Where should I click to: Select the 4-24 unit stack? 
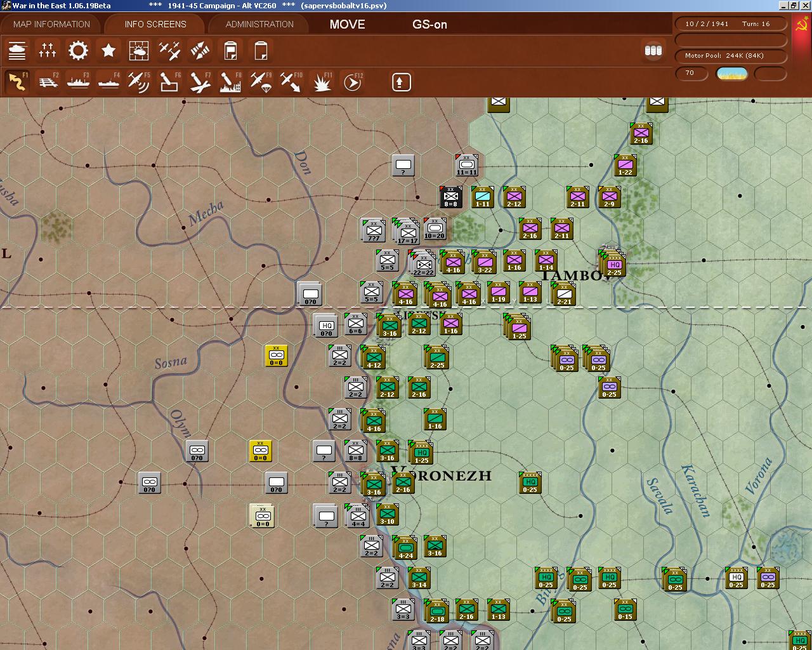tap(405, 548)
